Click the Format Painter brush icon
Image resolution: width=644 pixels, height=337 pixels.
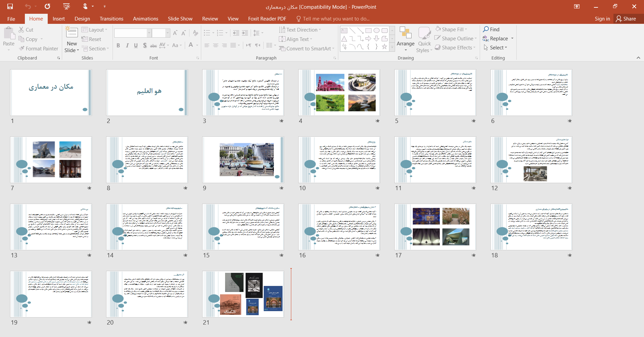pos(22,49)
